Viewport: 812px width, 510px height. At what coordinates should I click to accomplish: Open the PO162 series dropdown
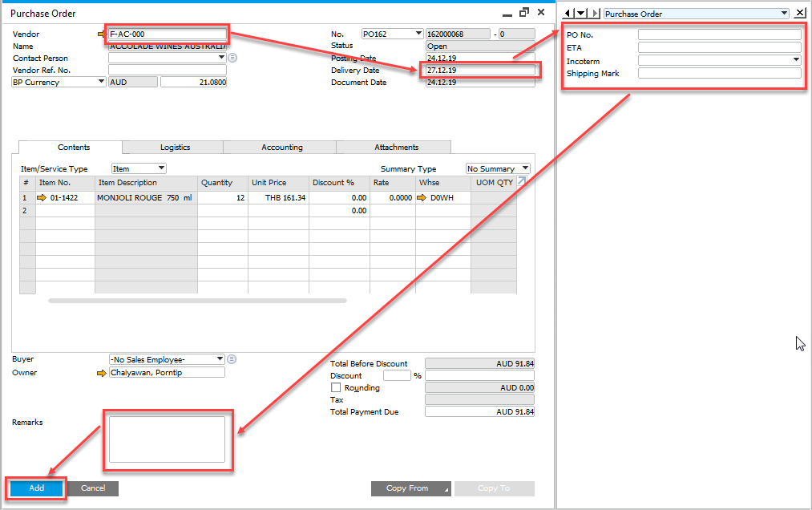418,34
